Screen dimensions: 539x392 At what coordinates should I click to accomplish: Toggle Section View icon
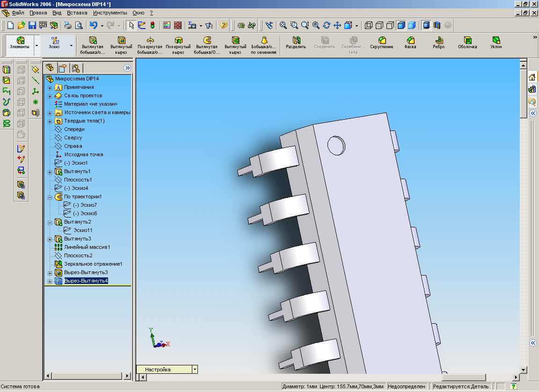(437, 25)
